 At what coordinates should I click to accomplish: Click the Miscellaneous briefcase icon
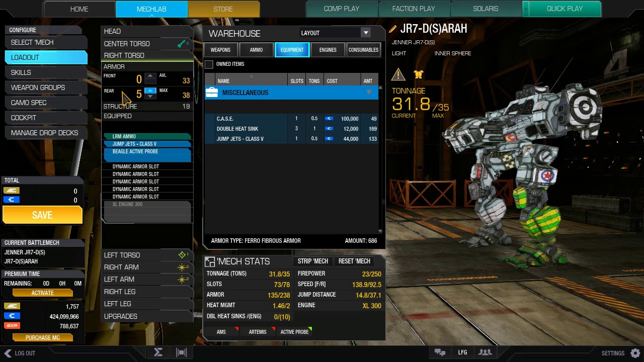point(212,93)
